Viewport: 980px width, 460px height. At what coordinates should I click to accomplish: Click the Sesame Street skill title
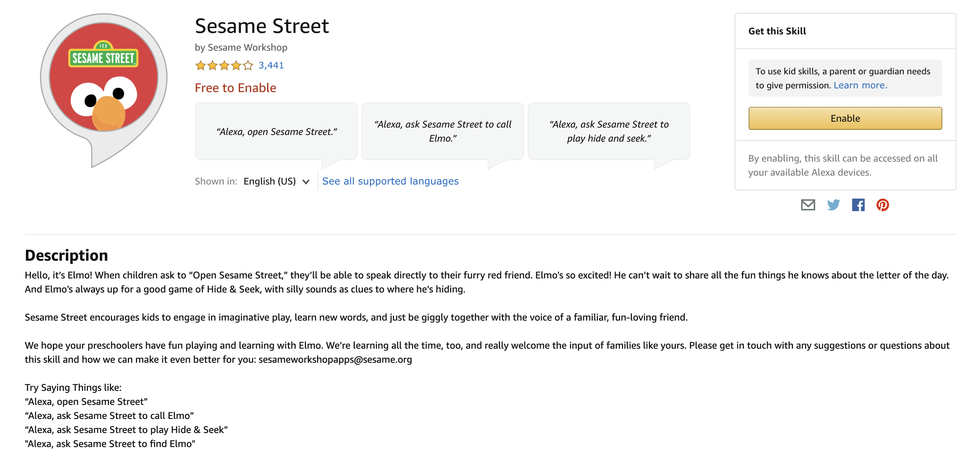coord(262,26)
